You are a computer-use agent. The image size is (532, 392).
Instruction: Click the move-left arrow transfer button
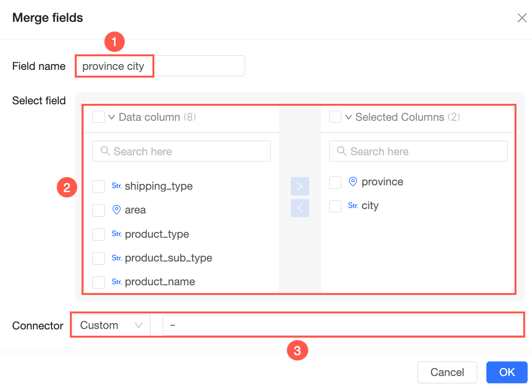(299, 208)
